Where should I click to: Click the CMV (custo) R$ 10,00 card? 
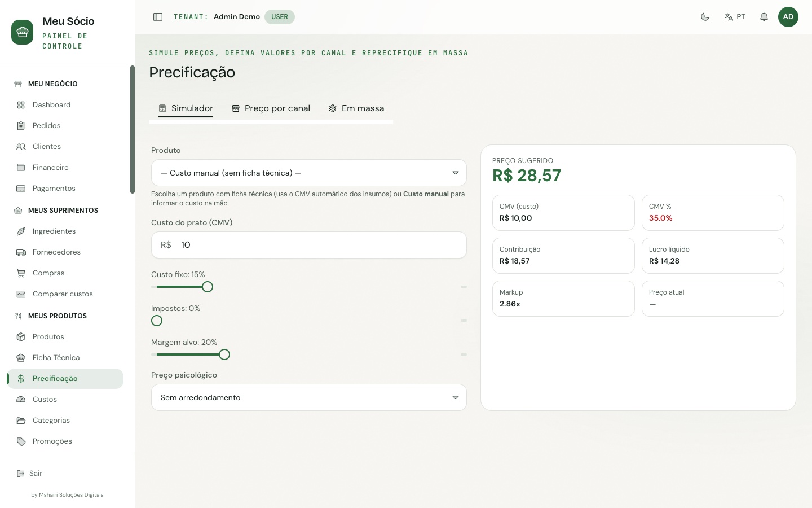[x=563, y=213]
